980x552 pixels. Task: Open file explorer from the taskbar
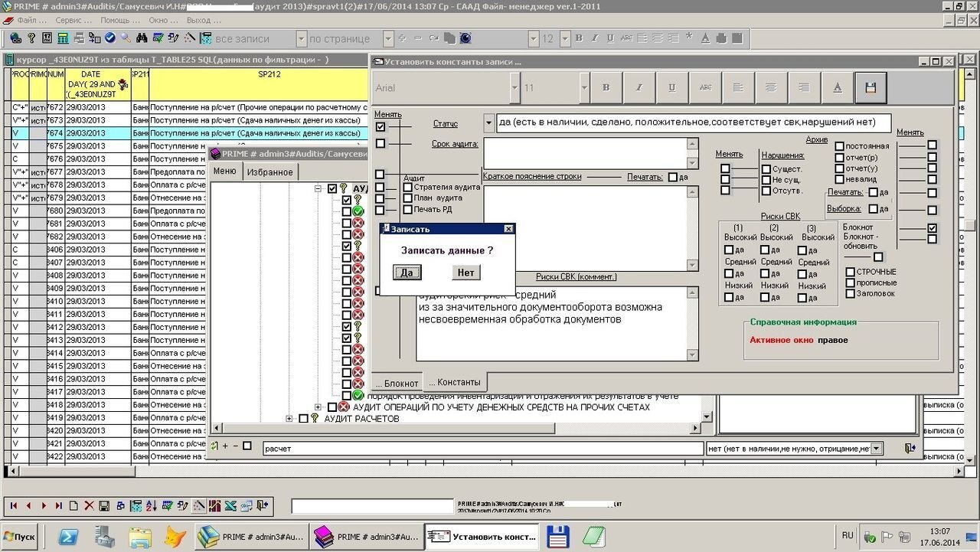[x=139, y=537]
